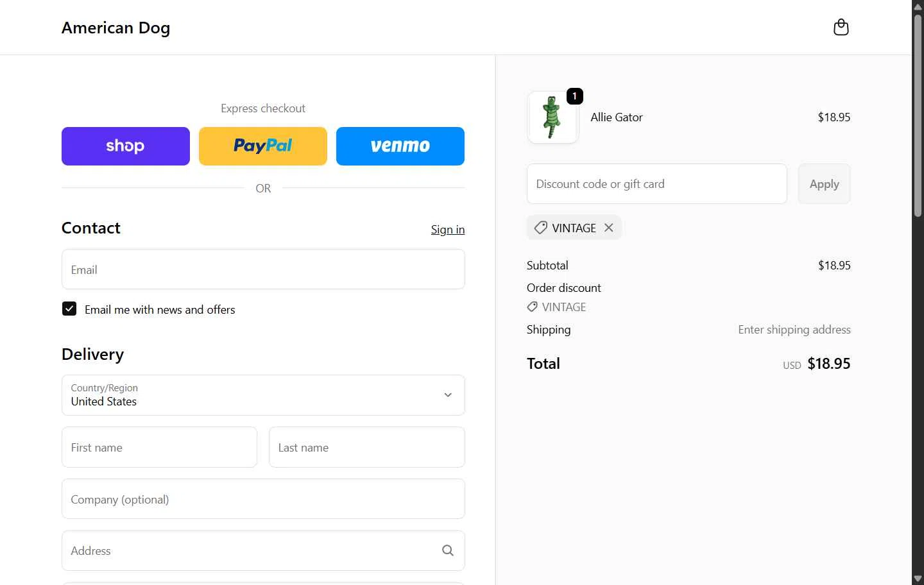This screenshot has height=585, width=924.
Task: Pay with Venmo express checkout
Action: tap(400, 146)
